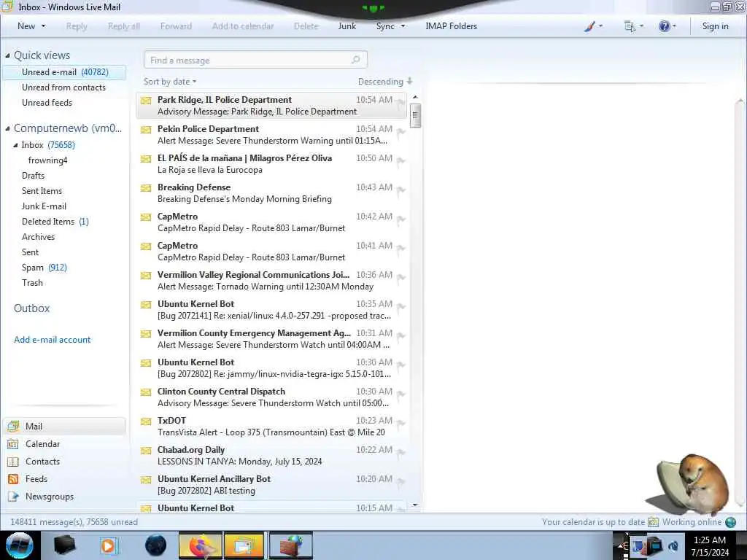The image size is (747, 560).
Task: Open Ubuntu Kernel Ancillary Bot message
Action: coord(271,485)
